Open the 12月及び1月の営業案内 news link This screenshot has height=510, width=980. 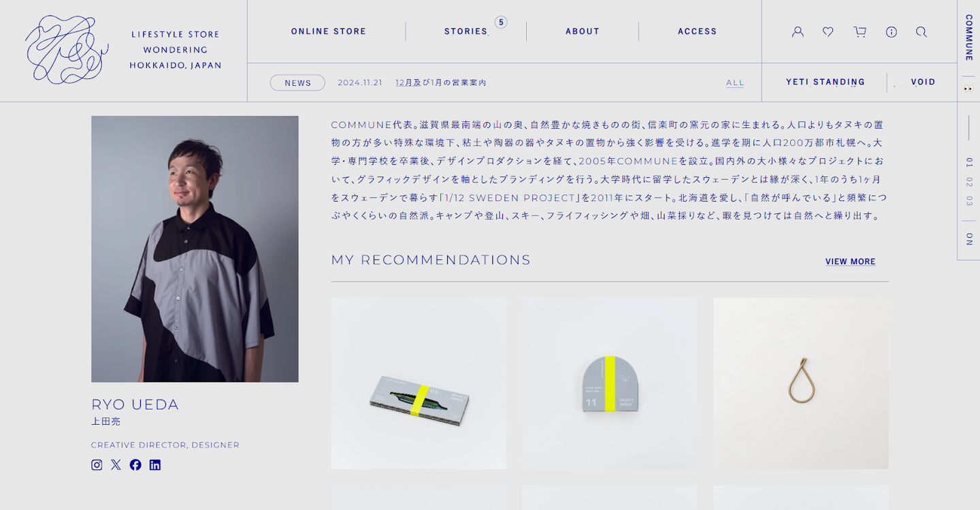441,82
